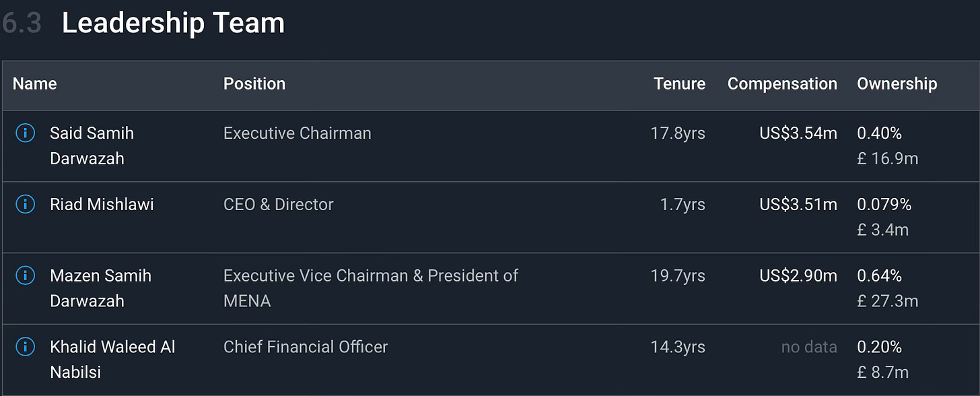The image size is (980, 396).
Task: Select Khalid Waleed Al Nabilsi's name
Action: pyautogui.click(x=112, y=359)
